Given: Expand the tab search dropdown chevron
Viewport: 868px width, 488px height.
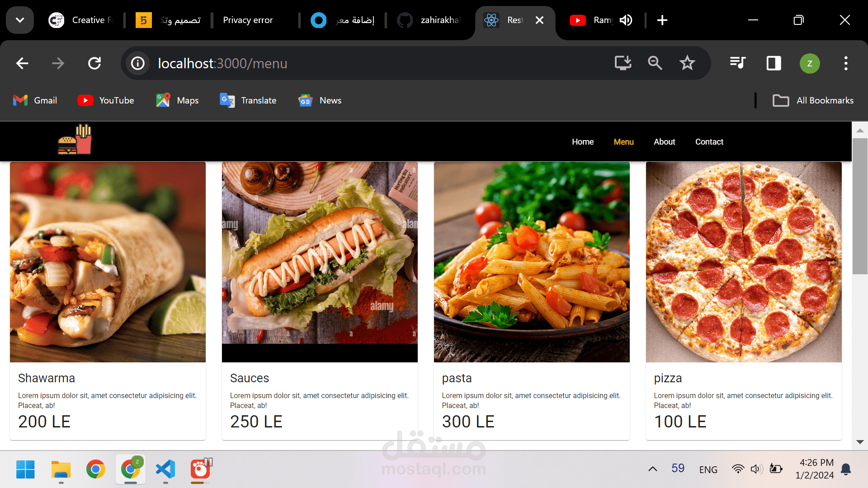Looking at the screenshot, I should point(20,20).
